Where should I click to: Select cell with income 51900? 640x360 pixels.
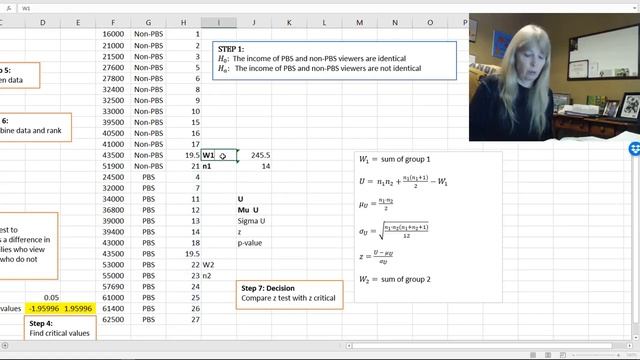tap(113, 166)
